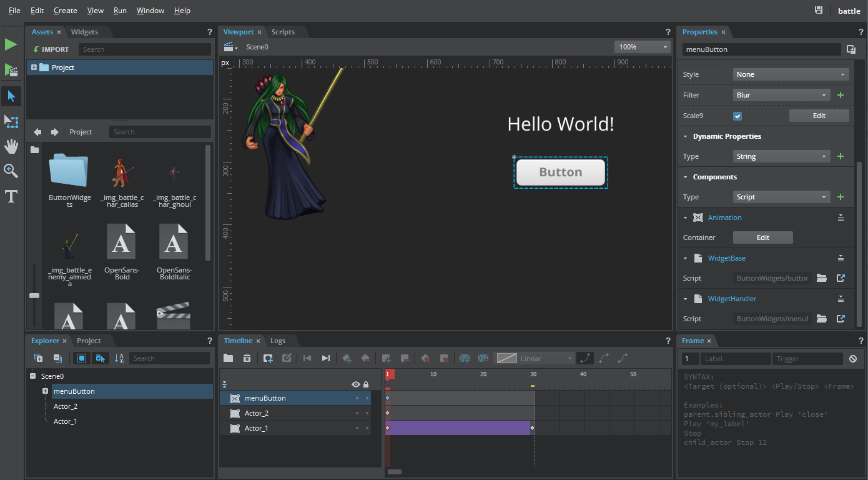Image resolution: width=868 pixels, height=480 pixels.
Task: Toggle the Scale9 checkbox
Action: point(737,116)
